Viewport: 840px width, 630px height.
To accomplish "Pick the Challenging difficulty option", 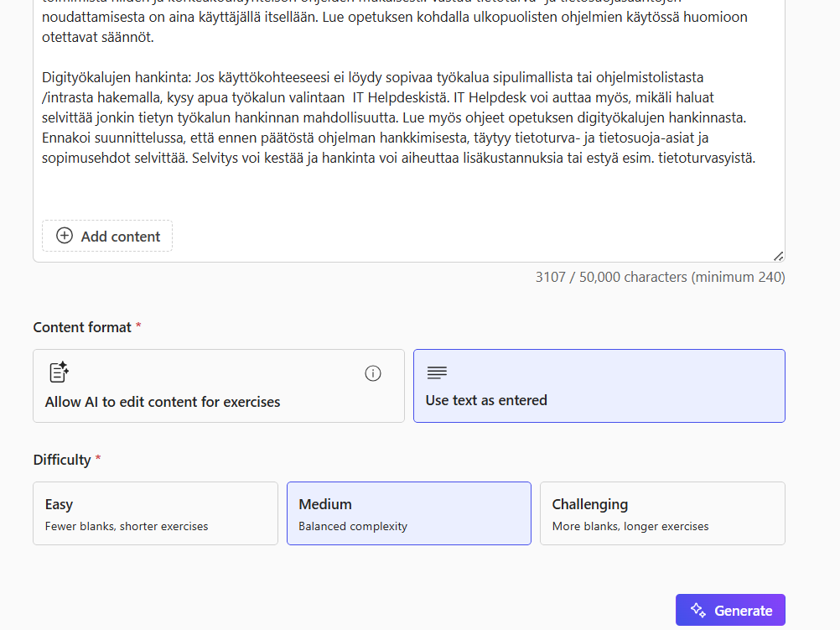I will click(x=662, y=513).
